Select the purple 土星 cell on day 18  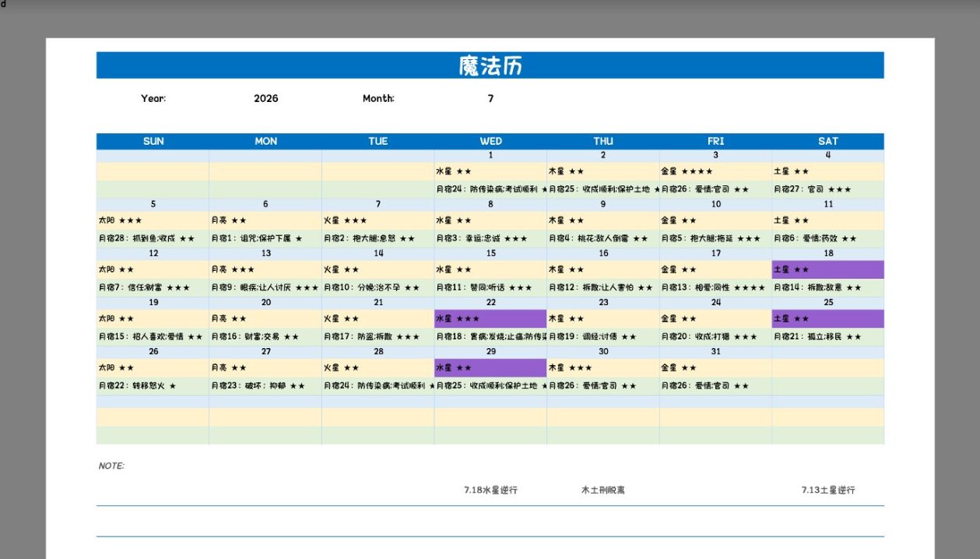tap(828, 269)
